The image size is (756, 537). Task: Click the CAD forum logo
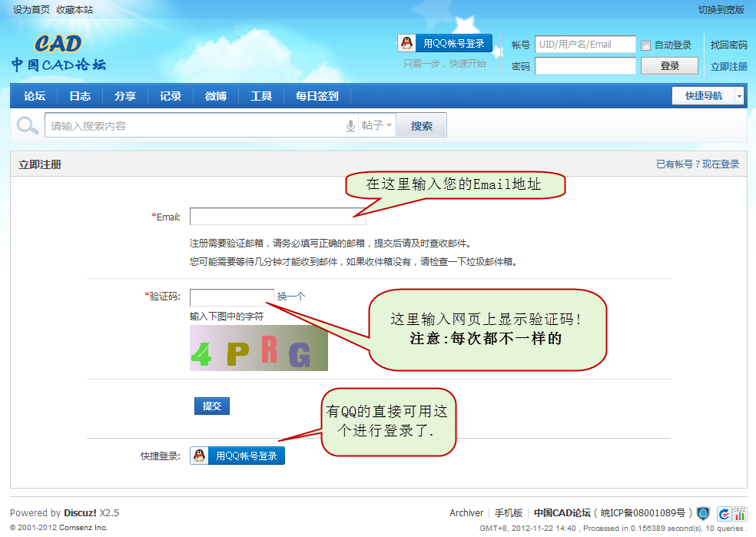tap(58, 53)
